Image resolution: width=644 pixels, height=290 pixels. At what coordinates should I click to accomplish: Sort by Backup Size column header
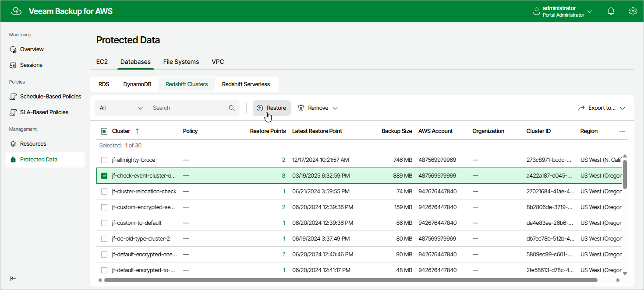click(x=397, y=131)
